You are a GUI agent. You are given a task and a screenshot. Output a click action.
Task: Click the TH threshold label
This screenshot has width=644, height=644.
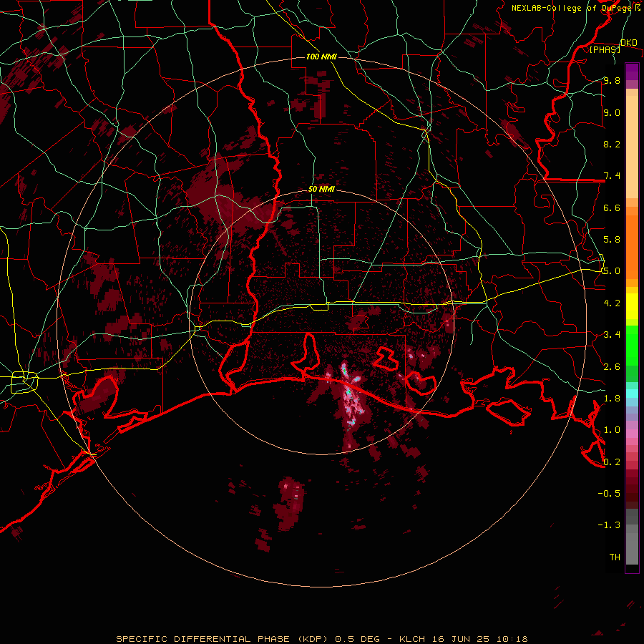pos(615,557)
